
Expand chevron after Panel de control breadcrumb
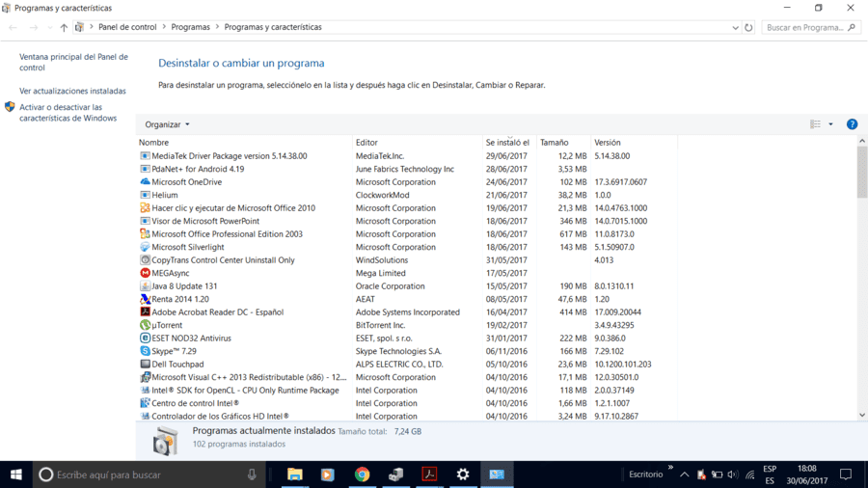tap(164, 27)
